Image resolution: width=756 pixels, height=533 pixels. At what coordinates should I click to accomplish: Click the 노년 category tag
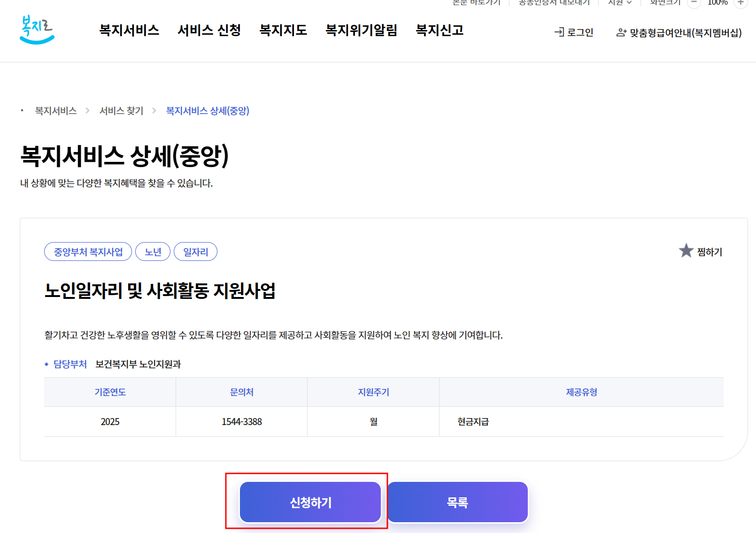pos(153,251)
